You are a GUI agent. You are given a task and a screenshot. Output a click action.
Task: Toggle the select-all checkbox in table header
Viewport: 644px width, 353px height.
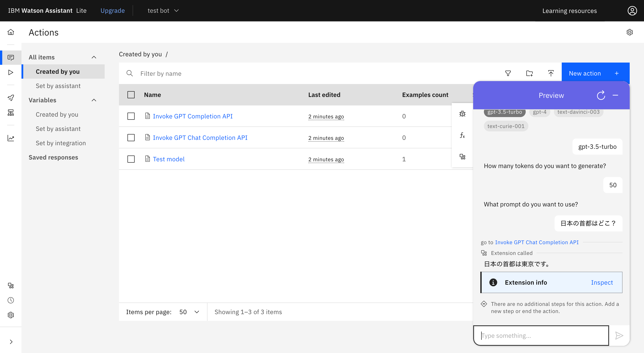pyautogui.click(x=131, y=95)
